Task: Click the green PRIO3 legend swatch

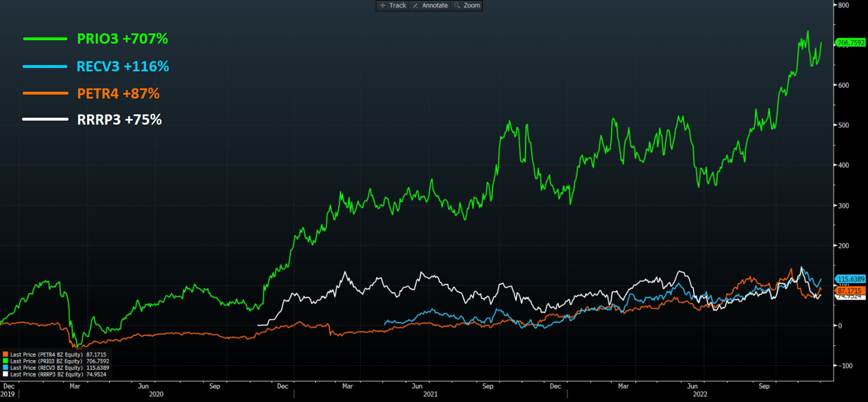Action: [x=6, y=361]
